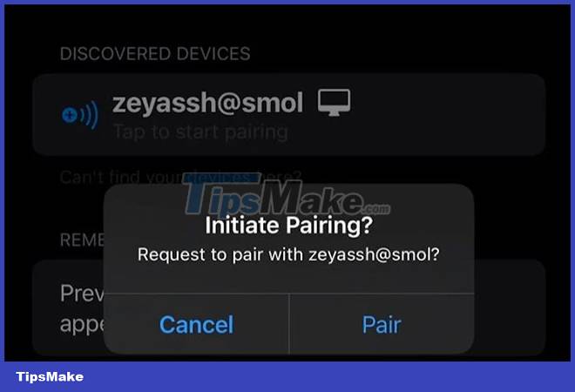This screenshot has height=392, width=575.
Task: Click the blue plus circle in pairing icon
Action: pos(70,115)
